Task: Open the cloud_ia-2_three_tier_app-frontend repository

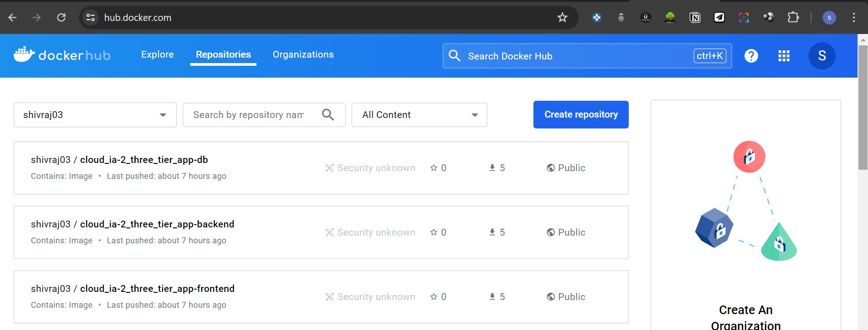Action: coord(158,289)
